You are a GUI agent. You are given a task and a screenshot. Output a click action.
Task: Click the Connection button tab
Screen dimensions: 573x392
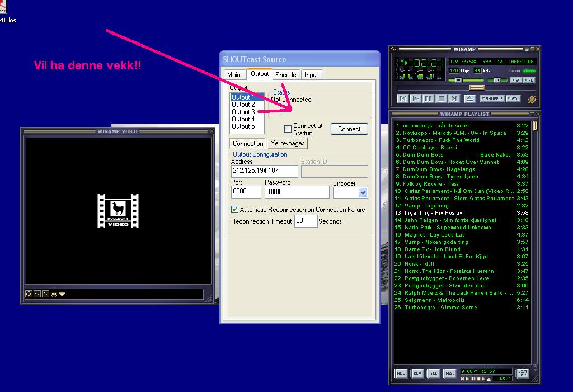pyautogui.click(x=248, y=144)
